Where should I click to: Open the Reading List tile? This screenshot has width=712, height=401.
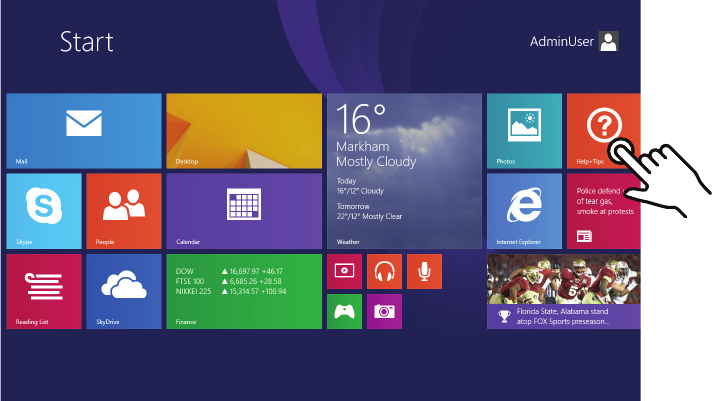point(44,292)
